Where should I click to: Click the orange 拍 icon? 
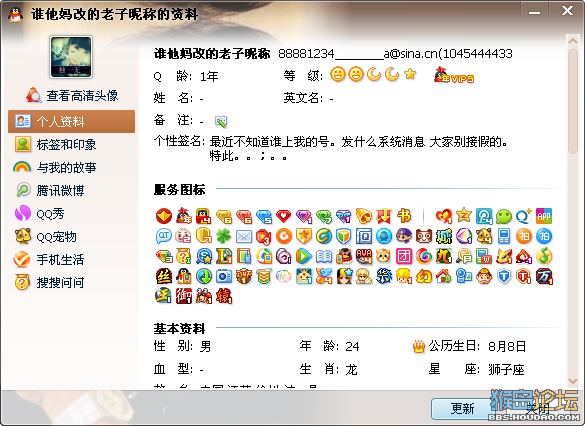(524, 236)
